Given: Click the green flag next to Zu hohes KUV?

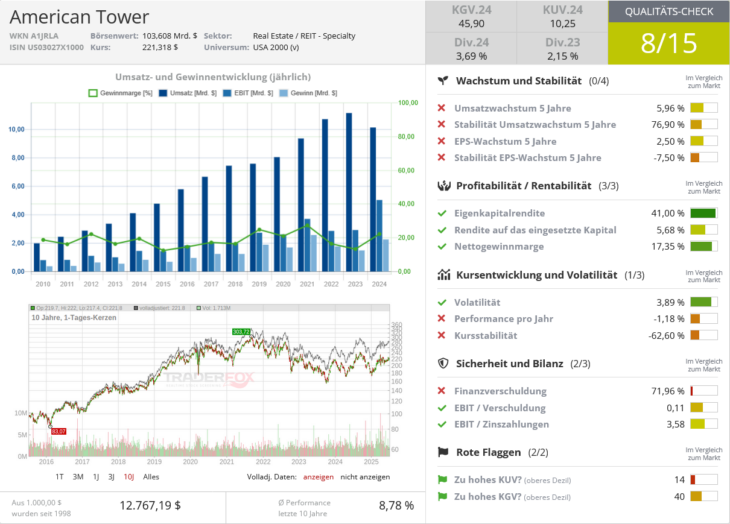Looking at the screenshot, I should 442,479.
